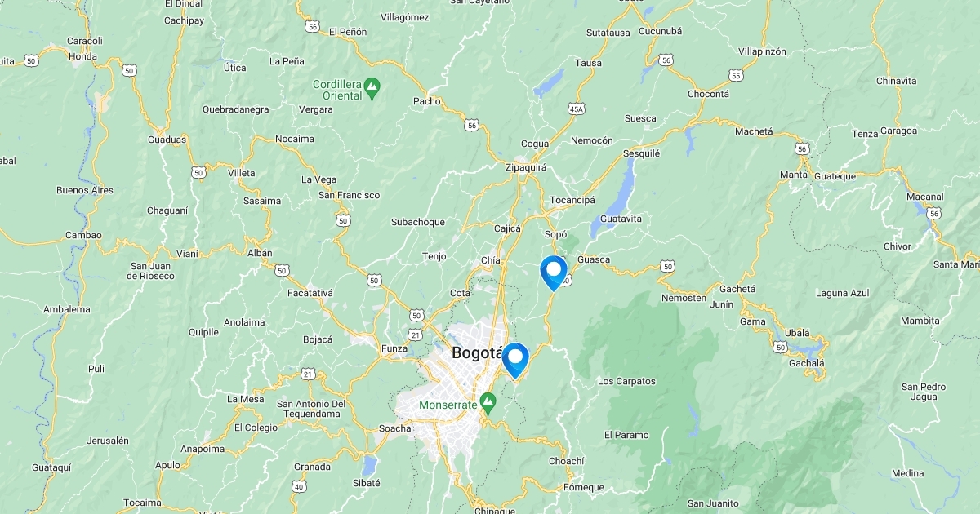Click the Facatativá town label
This screenshot has width=980, height=514.
310,292
